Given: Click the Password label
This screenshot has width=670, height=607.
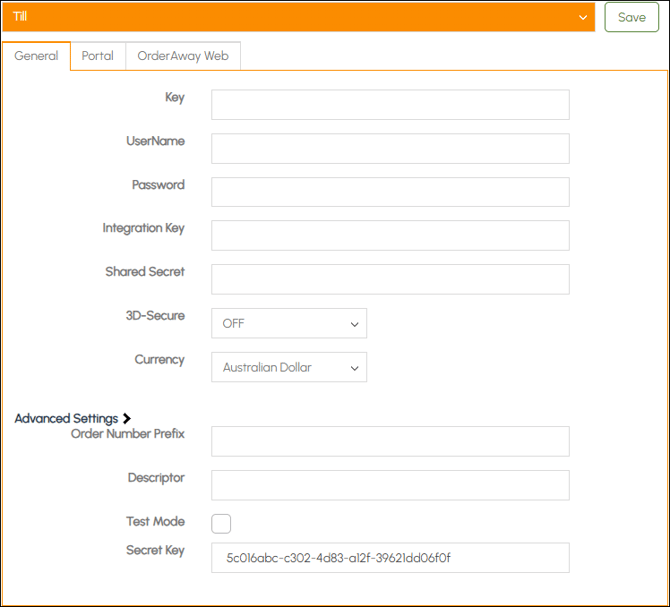Looking at the screenshot, I should [158, 185].
